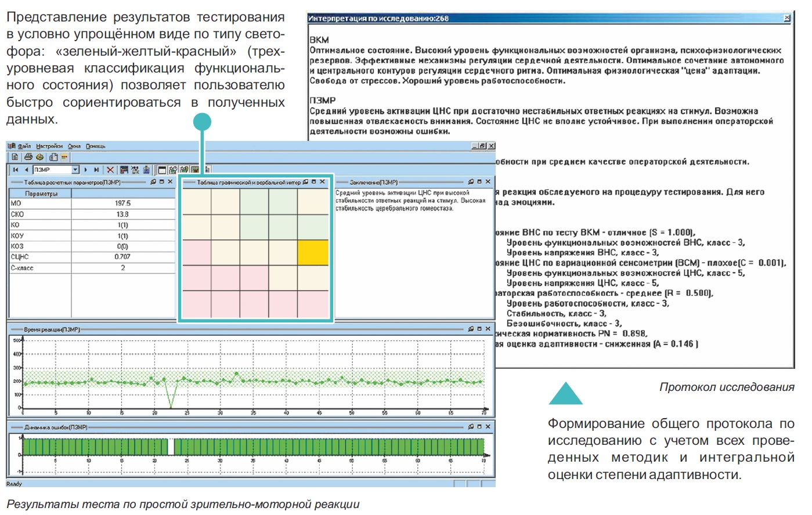Open the Файл menu
Image resolution: width=812 pixels, height=515 pixels.
coord(24,146)
